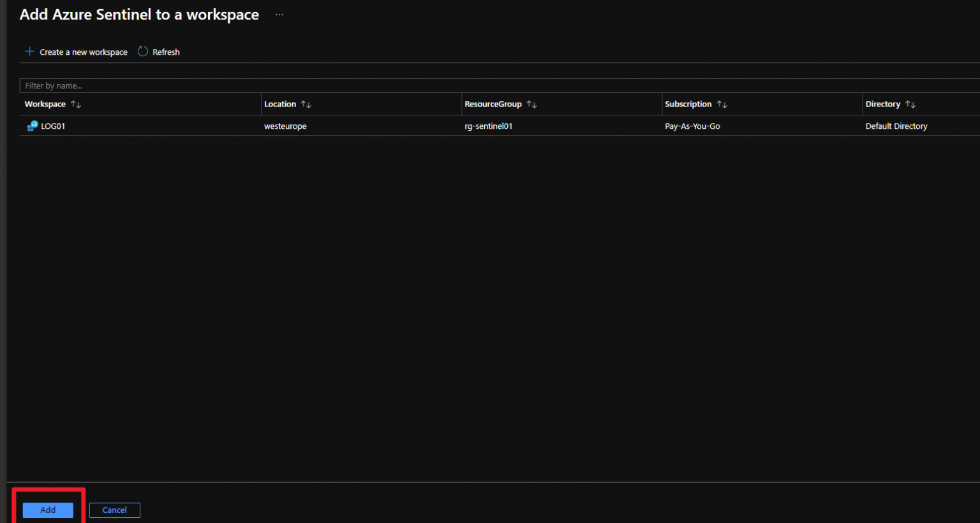Screen dimensions: 980x523
Task: Click the Add Azure Sentinel page title
Action: [x=139, y=15]
